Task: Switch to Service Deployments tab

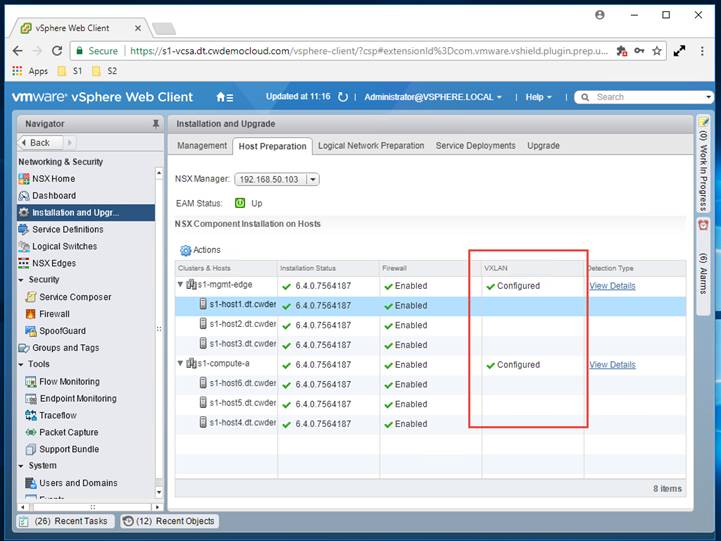Action: [475, 146]
